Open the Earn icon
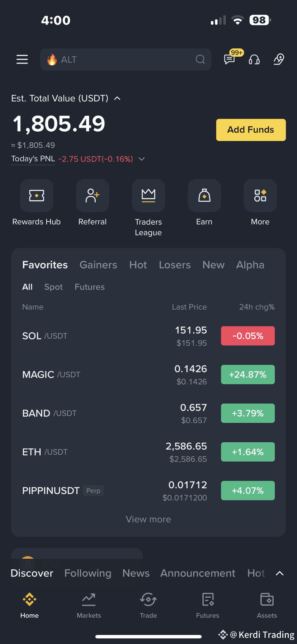Viewport: 297px width, 644px height. (x=204, y=196)
